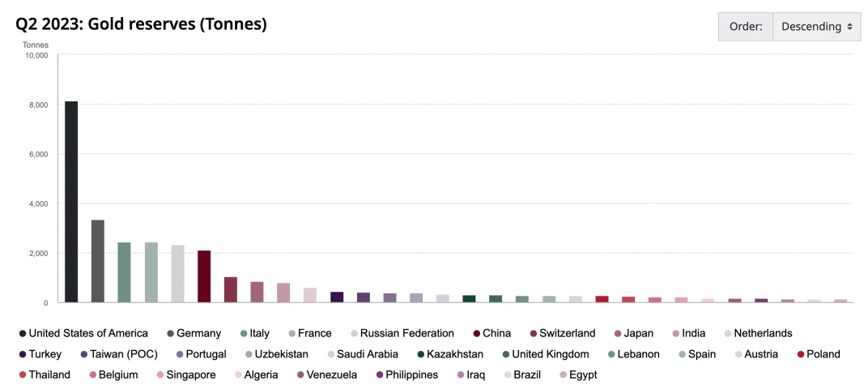Click the United Kingdom legend label

pyautogui.click(x=550, y=354)
